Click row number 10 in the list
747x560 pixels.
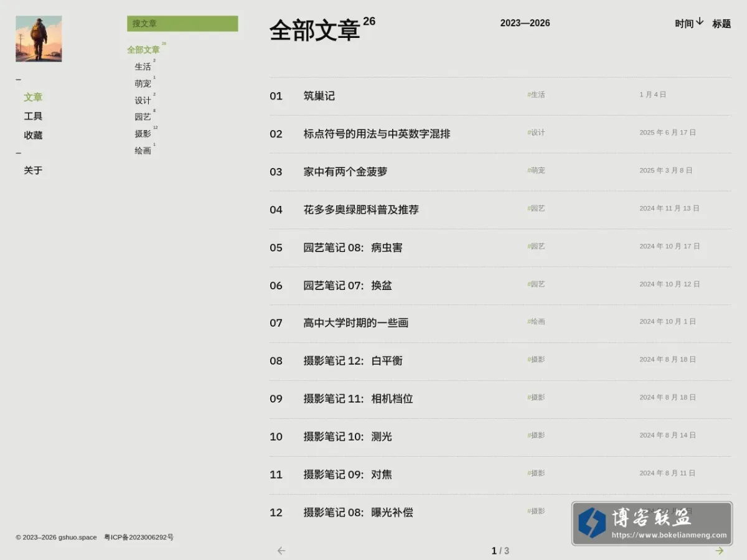tap(276, 437)
